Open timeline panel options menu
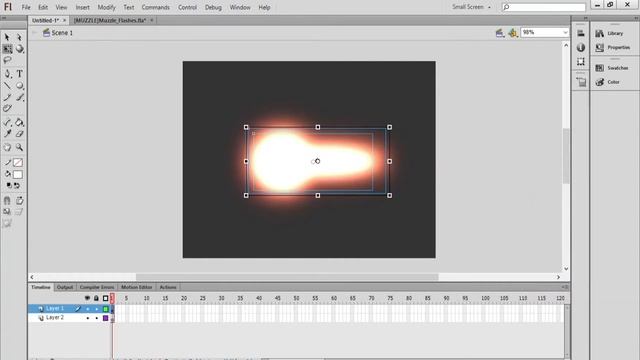The height and width of the screenshot is (360, 640). point(565,287)
